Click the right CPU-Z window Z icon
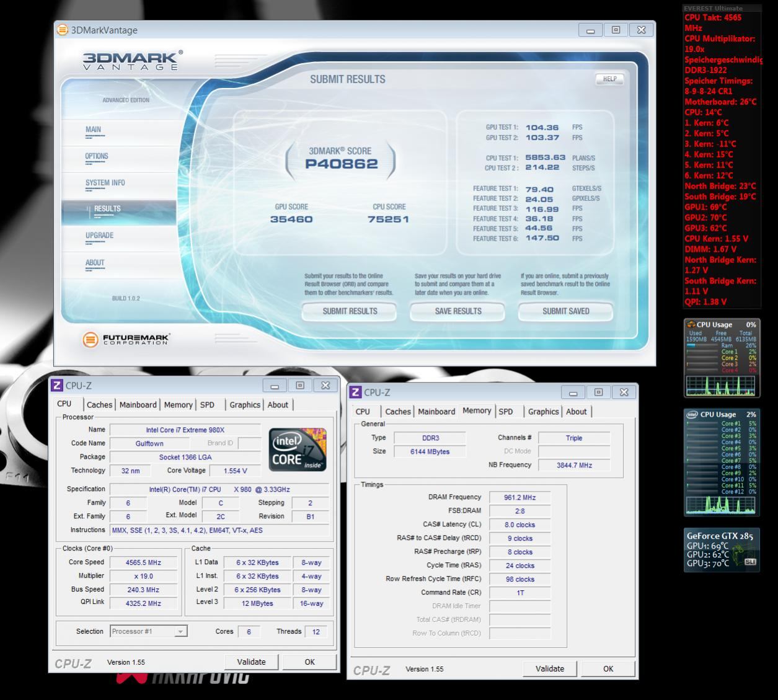778x700 pixels. 355,392
